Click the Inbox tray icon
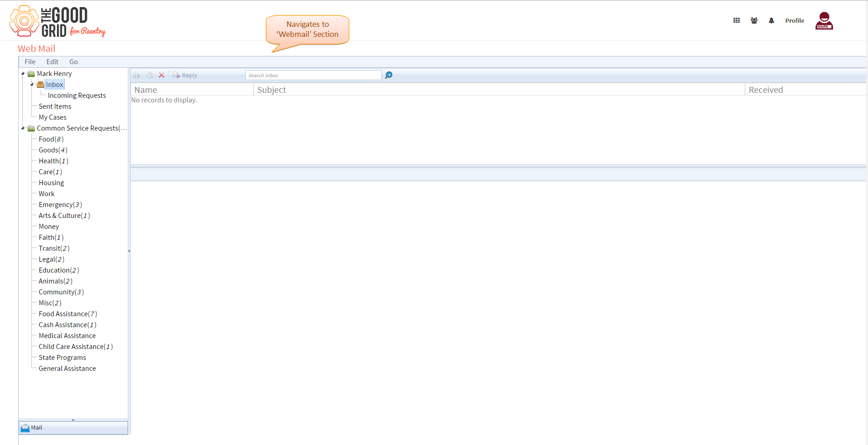This screenshot has height=445, width=868. (41, 85)
